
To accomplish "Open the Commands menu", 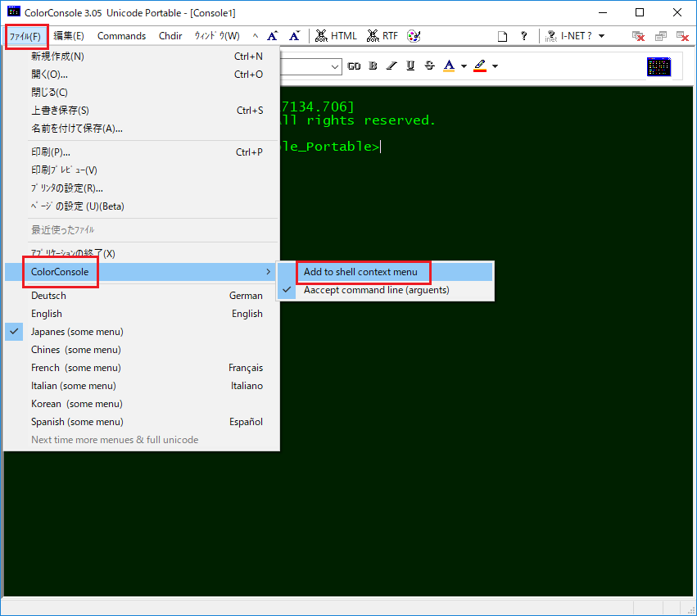I will pyautogui.click(x=121, y=36).
